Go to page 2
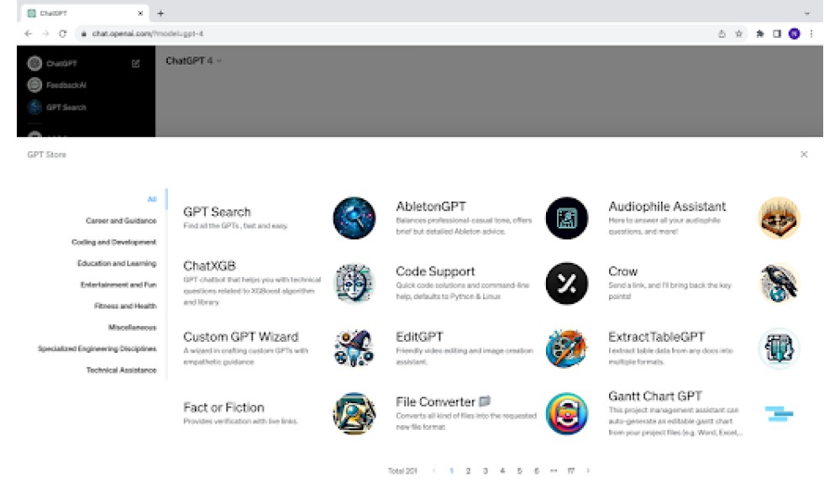Image resolution: width=840 pixels, height=504 pixels. tap(468, 470)
